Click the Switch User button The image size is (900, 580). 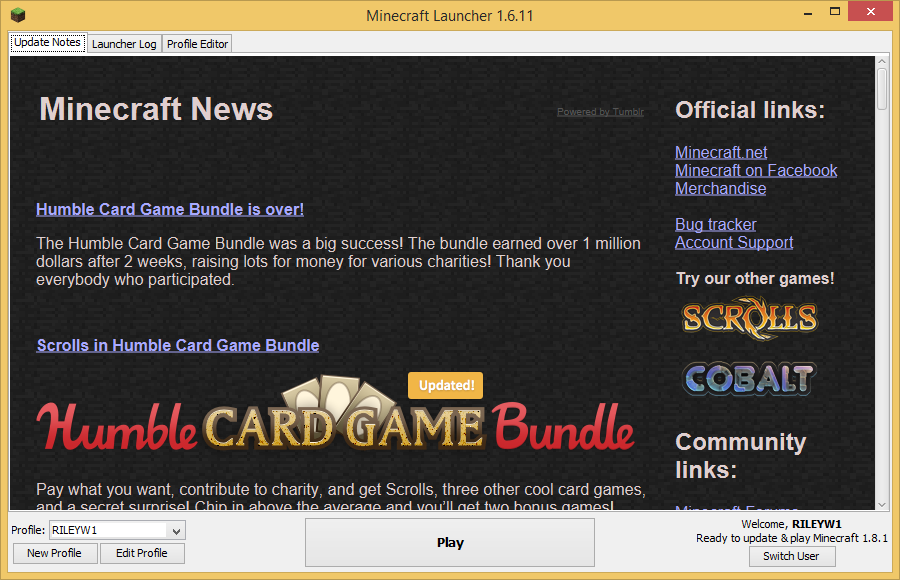coord(792,556)
